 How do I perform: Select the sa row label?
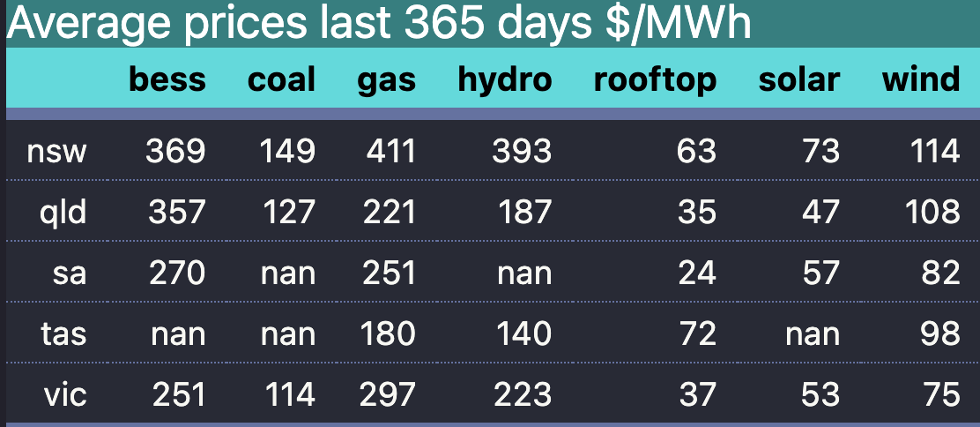coord(70,273)
